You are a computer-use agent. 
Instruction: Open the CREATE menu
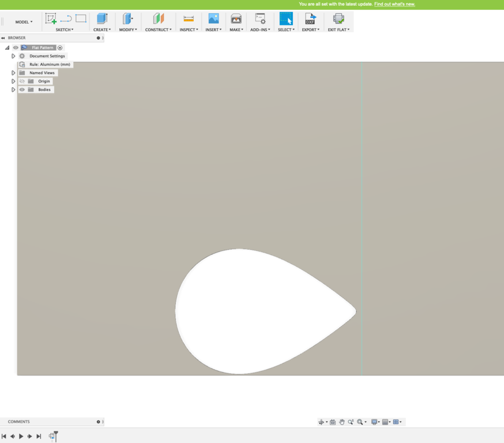point(102,29)
